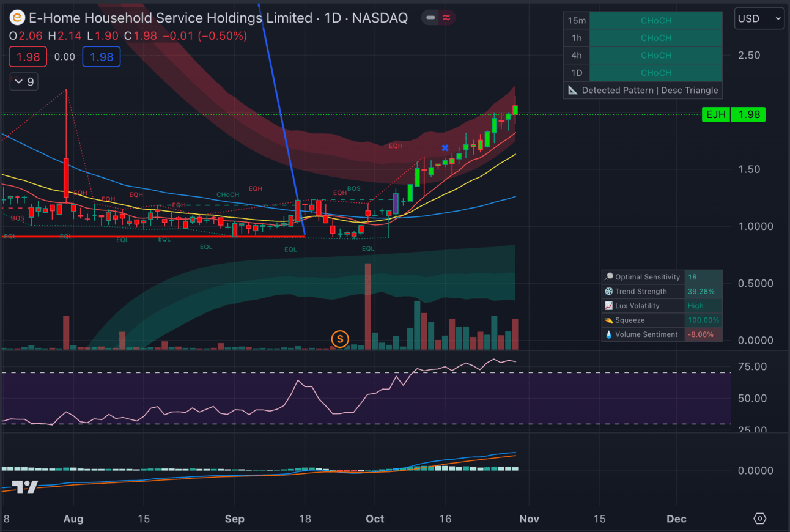Select the 1h row label
Screen dimensions: 790x532
point(577,38)
